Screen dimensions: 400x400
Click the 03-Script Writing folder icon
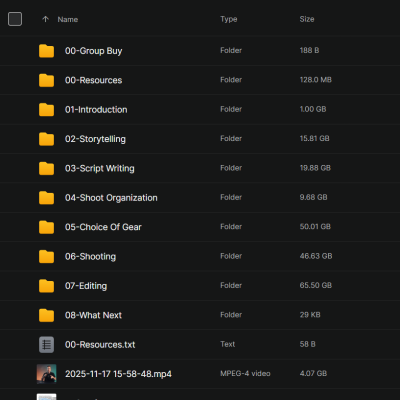[46, 168]
